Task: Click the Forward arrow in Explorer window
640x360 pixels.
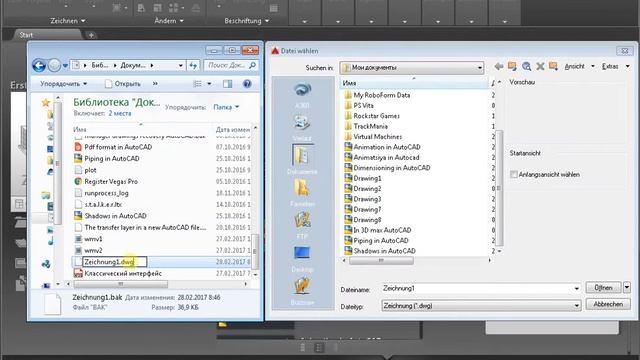Action: point(54,65)
